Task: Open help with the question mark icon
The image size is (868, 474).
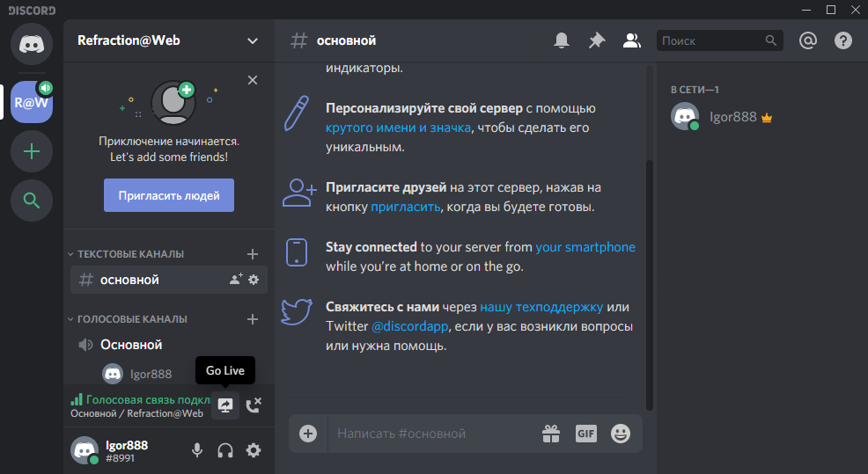Action: 842,40
